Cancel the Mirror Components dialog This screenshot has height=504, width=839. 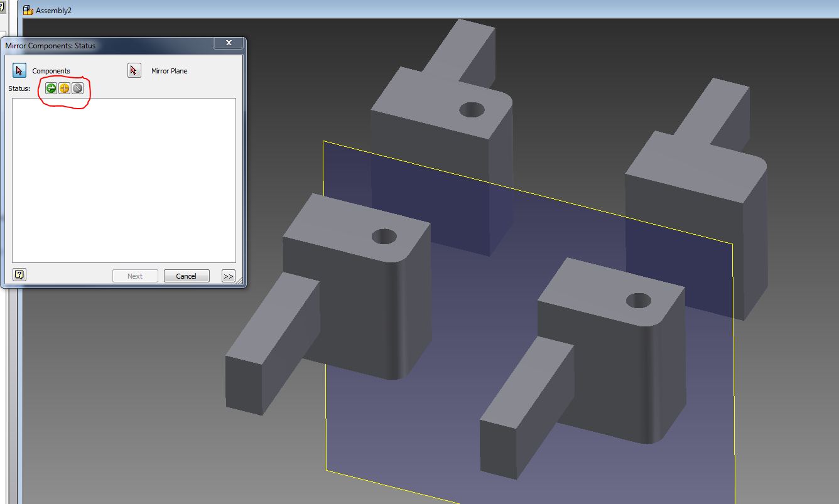click(187, 276)
